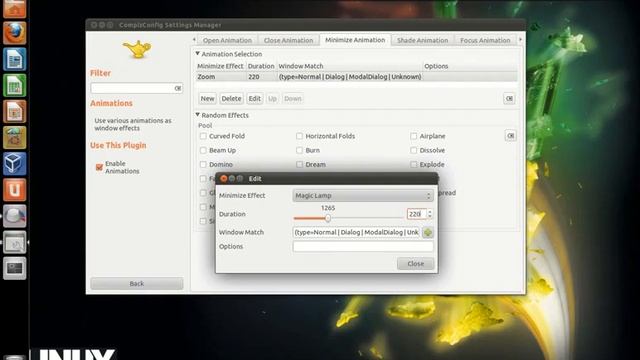Close the Edit dialog with the red button
This screenshot has height=360, width=640.
223,178
